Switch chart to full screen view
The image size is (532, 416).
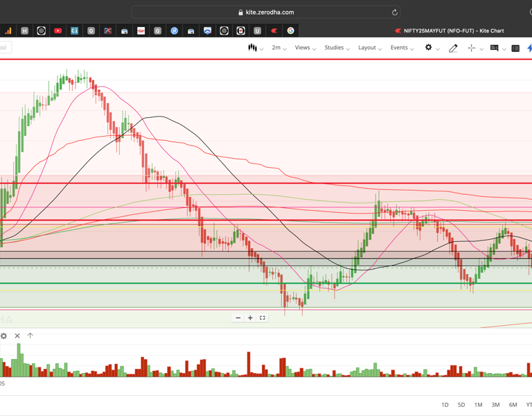click(x=263, y=318)
